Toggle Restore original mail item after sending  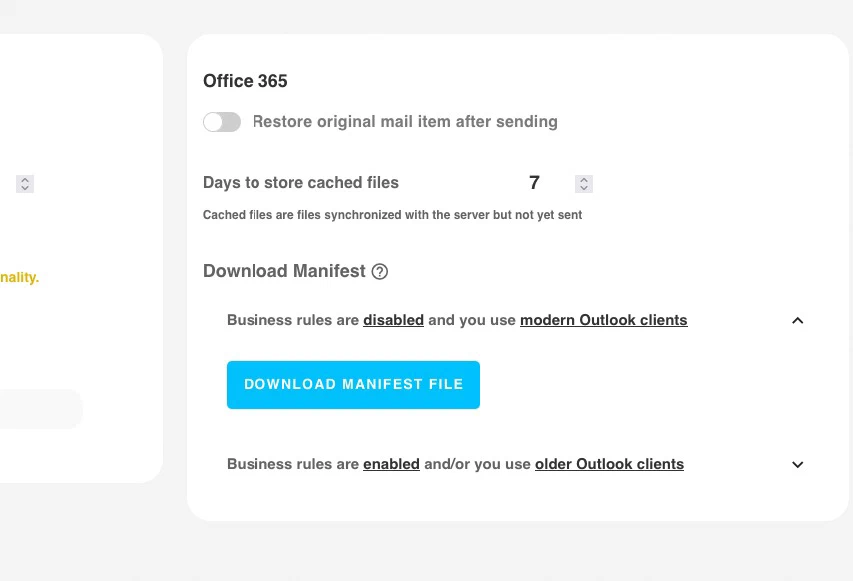pos(222,122)
